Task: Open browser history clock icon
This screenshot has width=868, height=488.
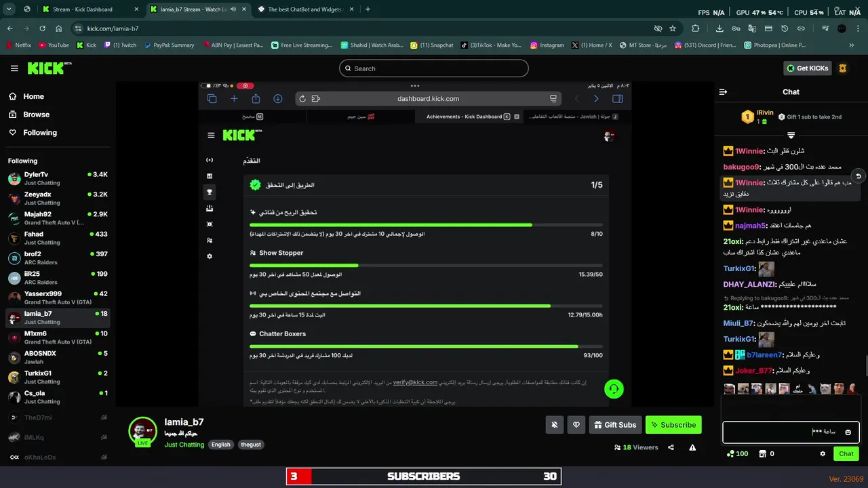Action: coord(785,28)
